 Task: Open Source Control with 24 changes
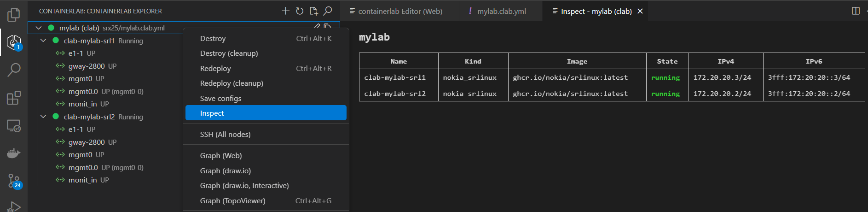(14, 181)
